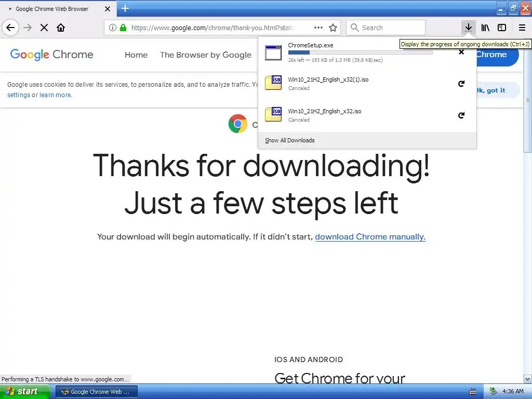The height and width of the screenshot is (399, 532).
Task: Click the page vertical scrollbar down arrow
Action: click(x=528, y=379)
